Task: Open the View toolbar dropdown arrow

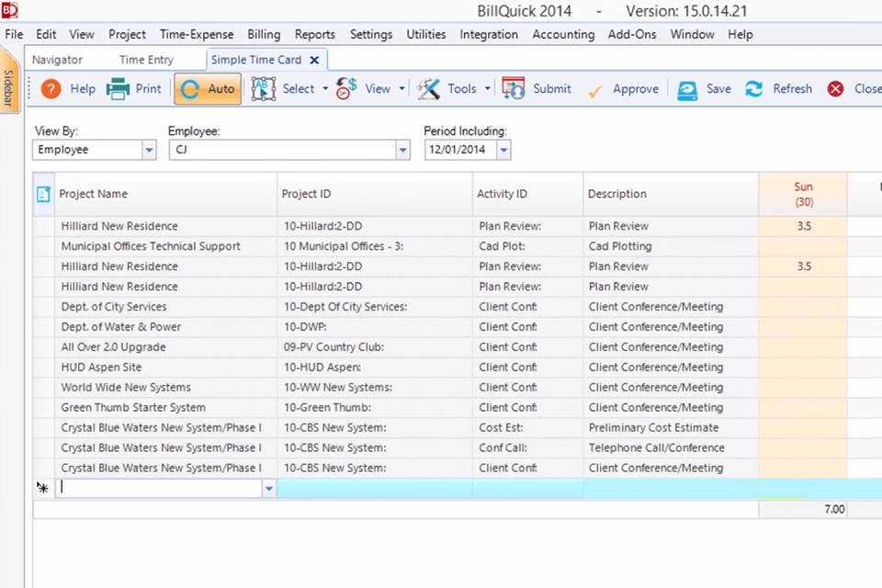Action: coord(402,89)
